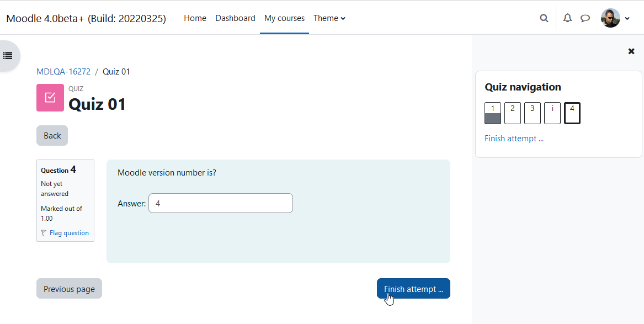Toggle Flag question for question 4
Image resolution: width=644 pixels, height=324 pixels.
click(69, 233)
